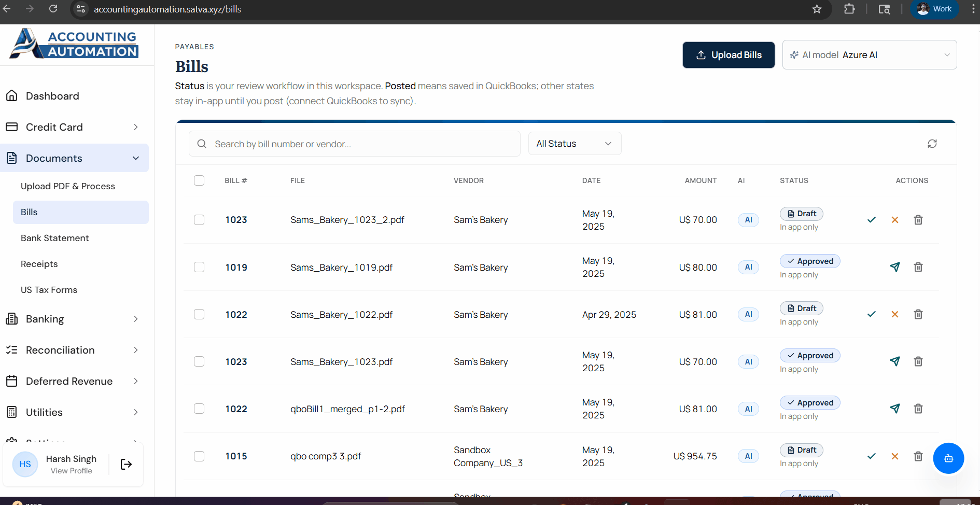Delete bill Sams_Bakery_1019.pdf with the trash icon
980x505 pixels.
(918, 267)
